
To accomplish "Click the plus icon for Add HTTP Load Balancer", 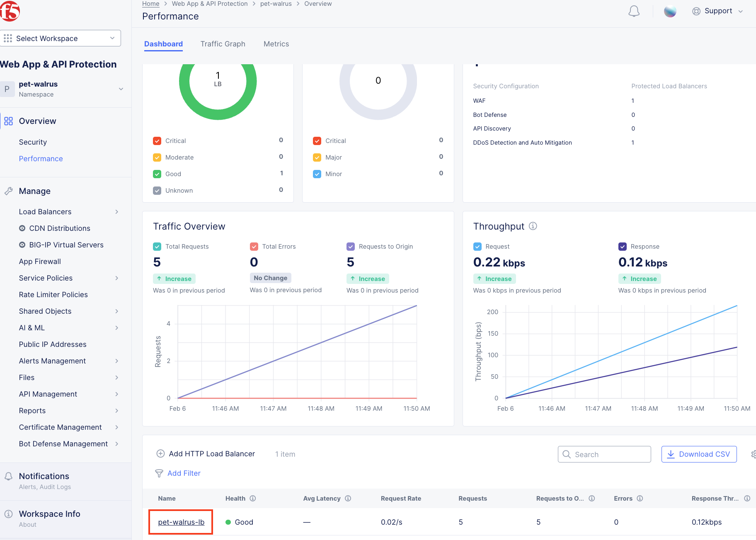I will click(x=160, y=454).
